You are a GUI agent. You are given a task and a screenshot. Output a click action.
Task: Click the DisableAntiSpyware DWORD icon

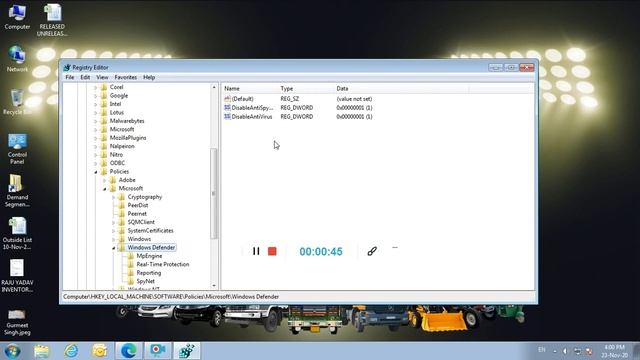[227, 108]
